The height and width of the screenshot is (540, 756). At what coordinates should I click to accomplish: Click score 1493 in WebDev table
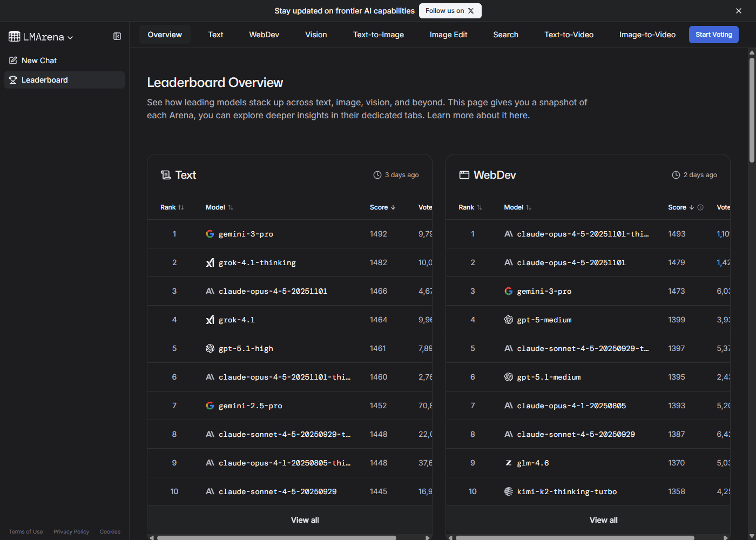[x=677, y=234]
